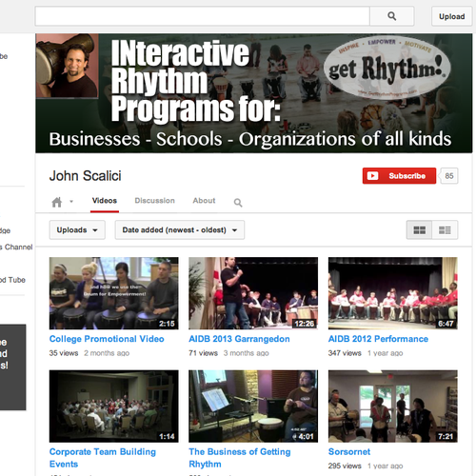Click the Upload button
Screen dimensions: 476x476
tap(451, 16)
